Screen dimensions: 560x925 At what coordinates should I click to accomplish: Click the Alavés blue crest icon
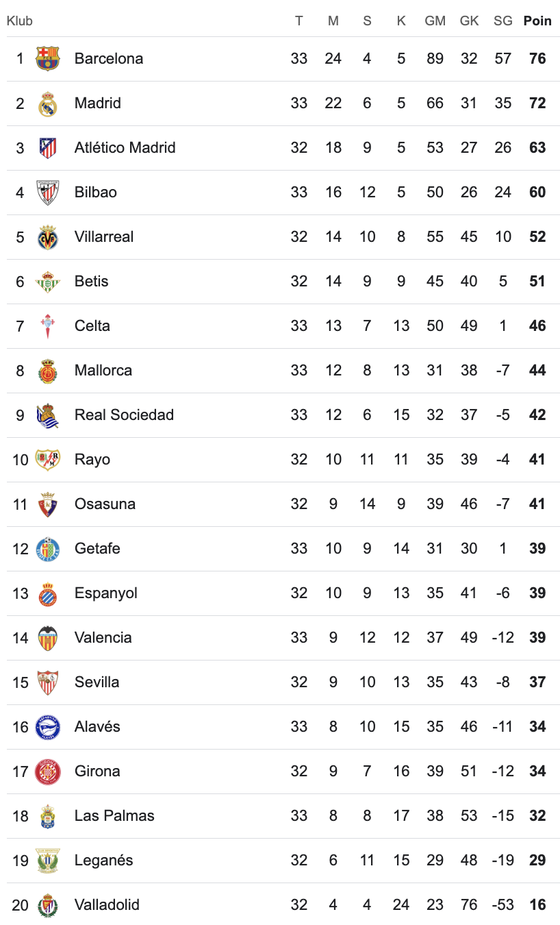(47, 727)
